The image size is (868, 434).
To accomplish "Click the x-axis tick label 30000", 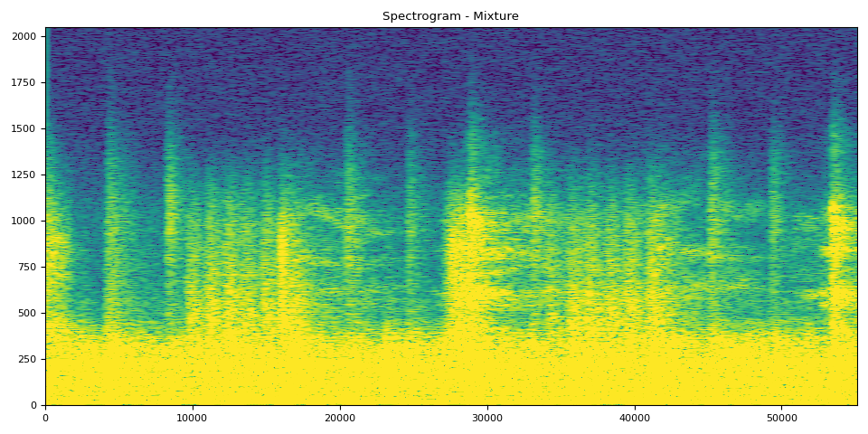I will [x=487, y=418].
